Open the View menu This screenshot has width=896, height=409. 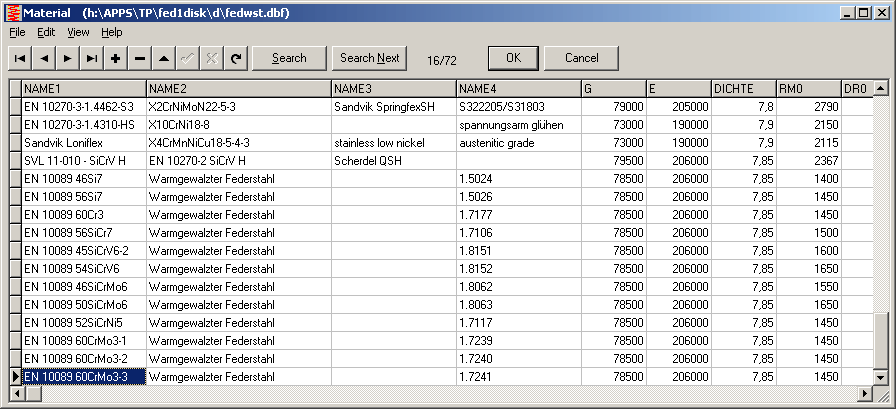[78, 32]
